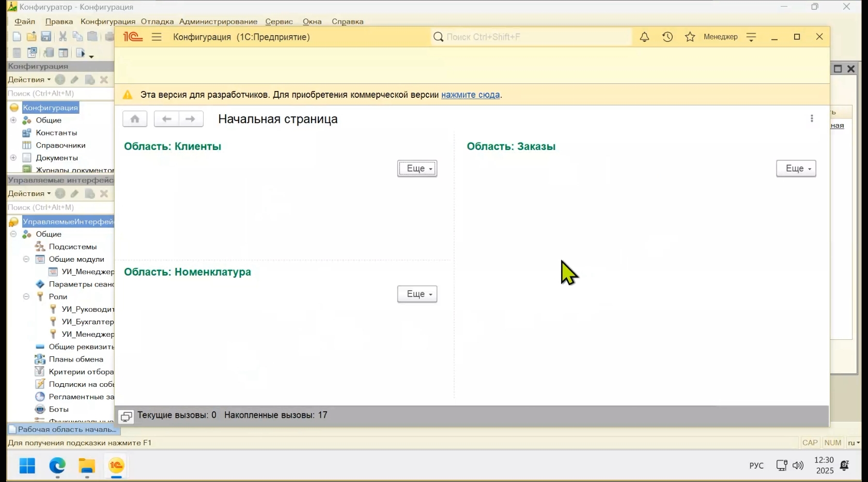Go back with the left arrow button
The width and height of the screenshot is (868, 482).
pyautogui.click(x=166, y=119)
